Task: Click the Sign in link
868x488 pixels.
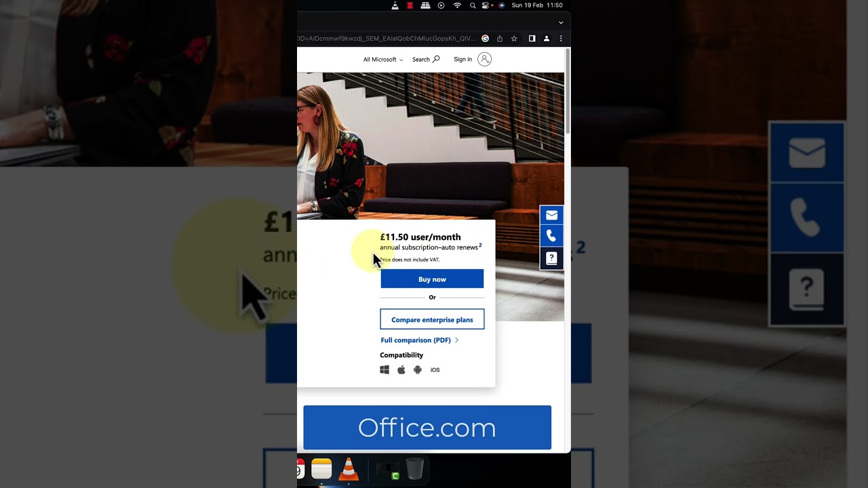Action: coord(463,60)
